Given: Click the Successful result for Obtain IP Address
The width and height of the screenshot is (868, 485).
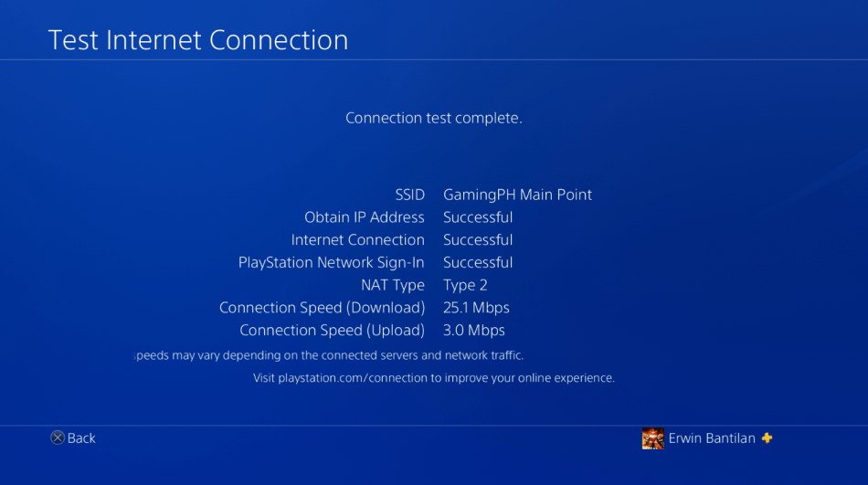Looking at the screenshot, I should tap(478, 217).
